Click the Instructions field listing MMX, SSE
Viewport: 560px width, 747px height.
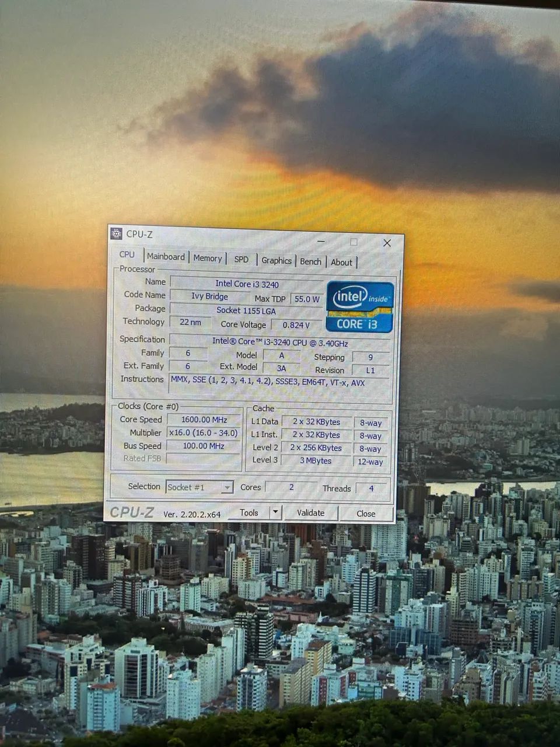(x=280, y=386)
